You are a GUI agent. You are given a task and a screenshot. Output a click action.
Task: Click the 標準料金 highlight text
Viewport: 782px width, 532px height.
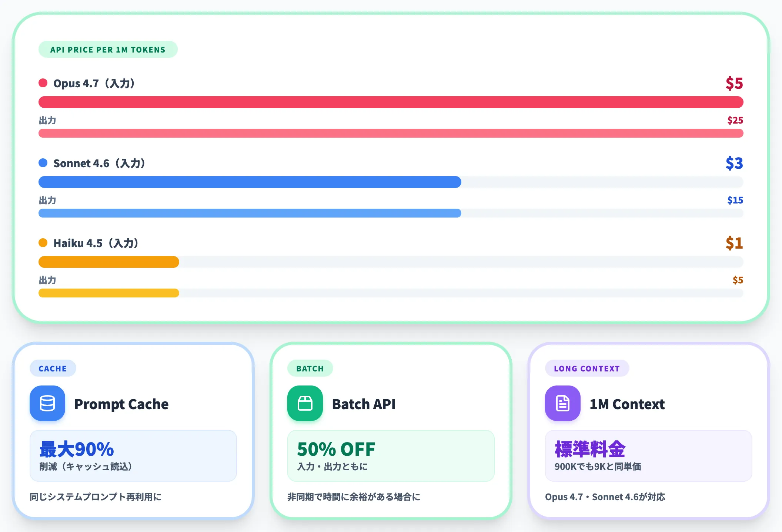point(590,449)
